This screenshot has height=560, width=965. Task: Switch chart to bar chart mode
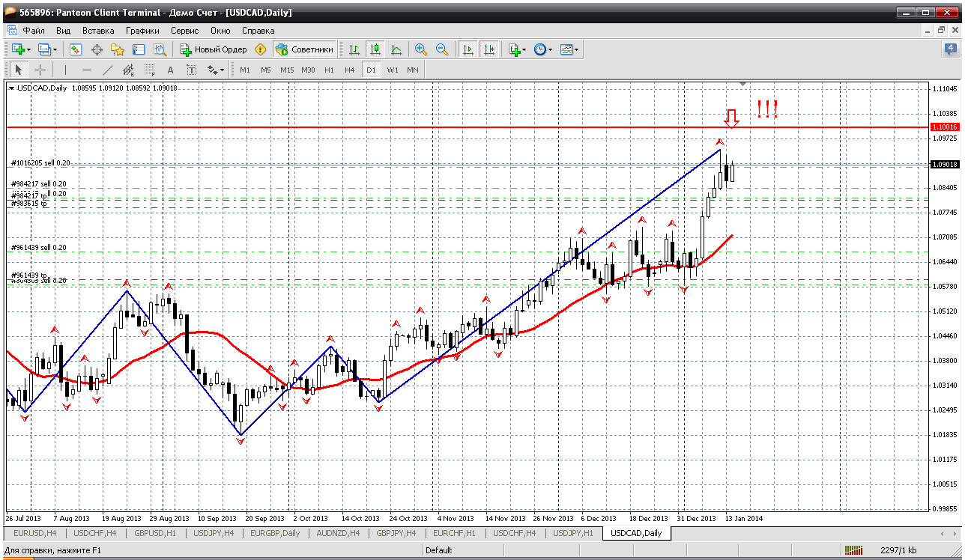tap(354, 49)
